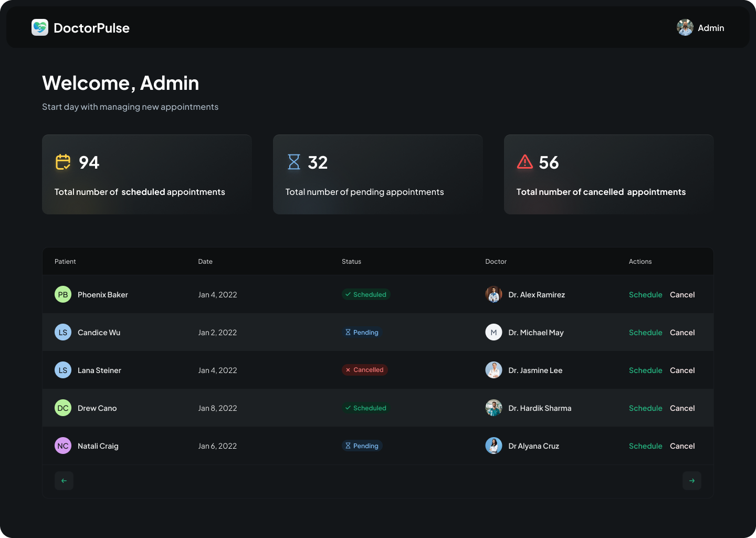Screen dimensions: 756x538
Task: Click the scheduled appointments calendar icon
Action: [x=63, y=162]
